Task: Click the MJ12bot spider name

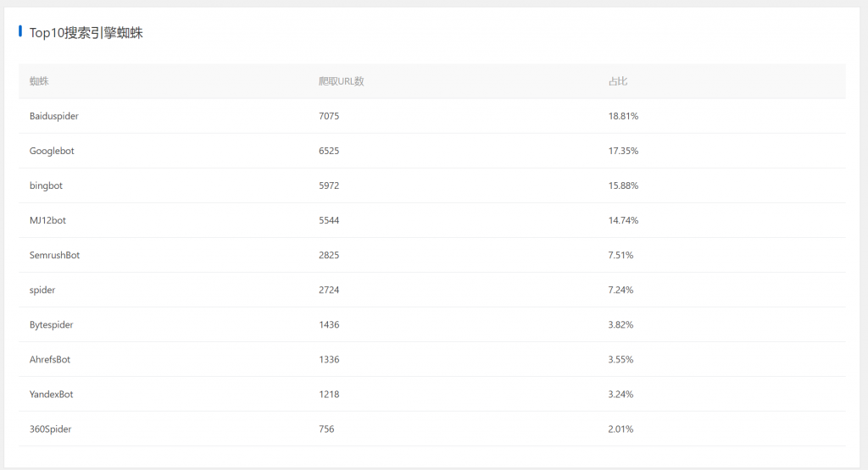Action: [47, 220]
